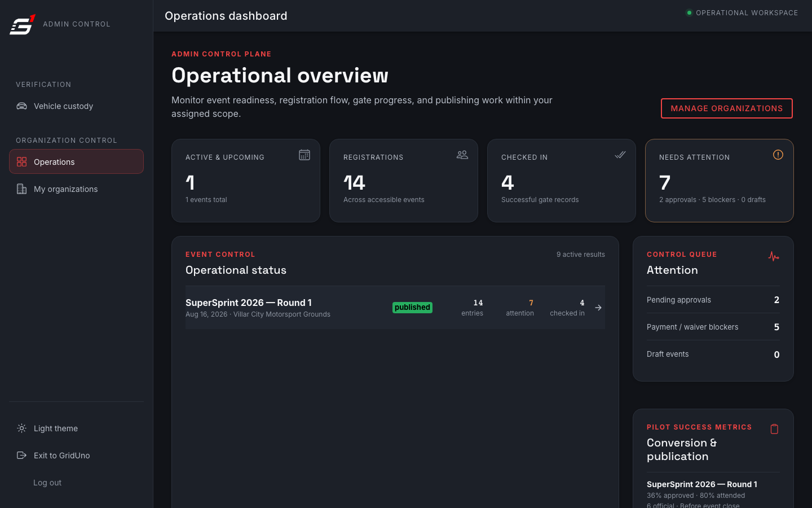The width and height of the screenshot is (812, 508).
Task: Switch to Light theme
Action: [x=76, y=428]
